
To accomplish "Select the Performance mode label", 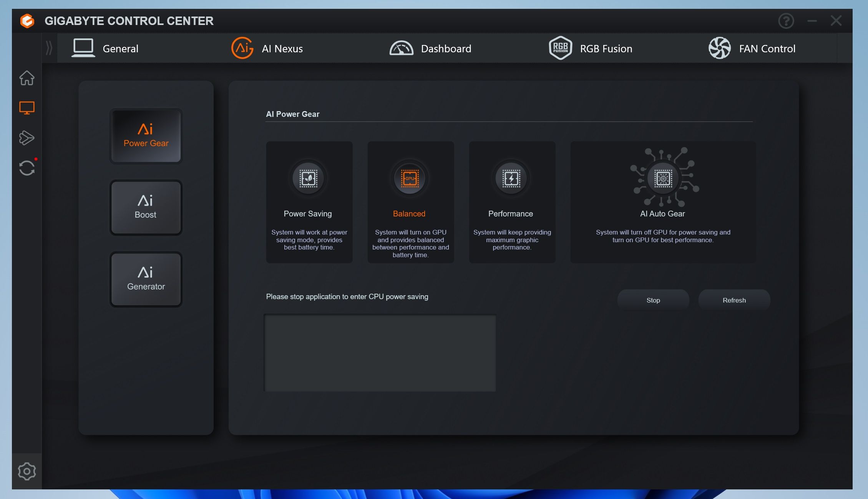I will pyautogui.click(x=510, y=214).
